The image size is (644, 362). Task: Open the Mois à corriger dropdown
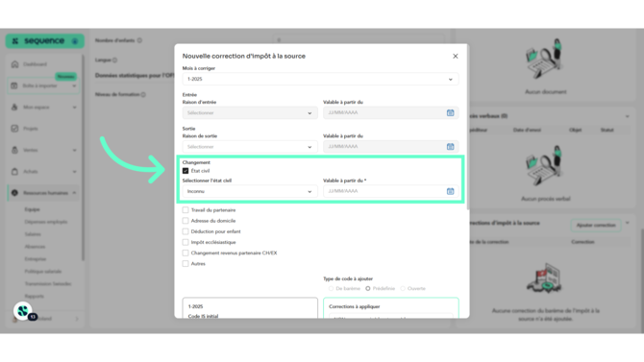320,79
